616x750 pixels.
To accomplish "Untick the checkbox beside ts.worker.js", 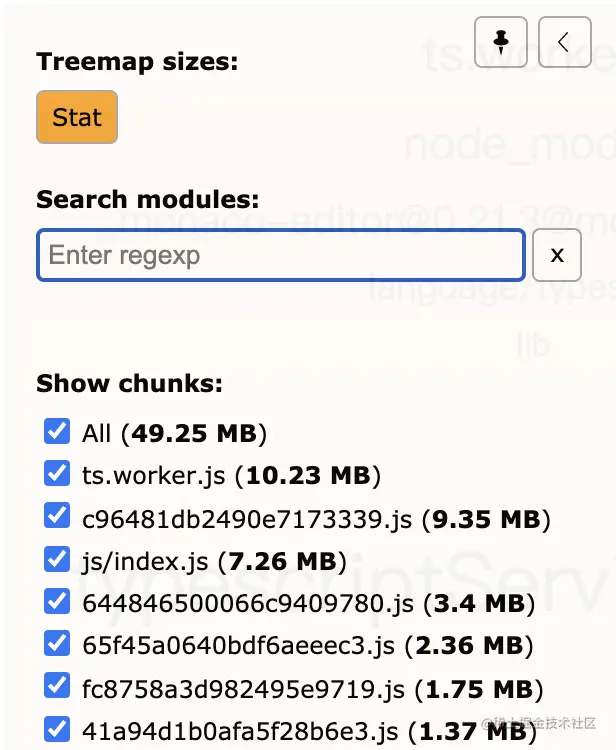I will tap(56, 473).
